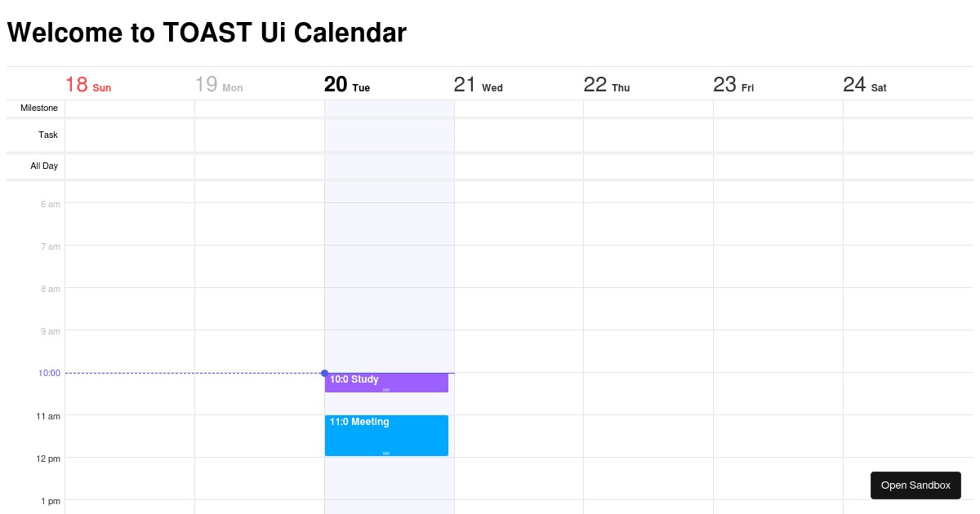The image size is (980, 514).
Task: Click empty Wednesday slot at 8 am
Action: point(519,310)
